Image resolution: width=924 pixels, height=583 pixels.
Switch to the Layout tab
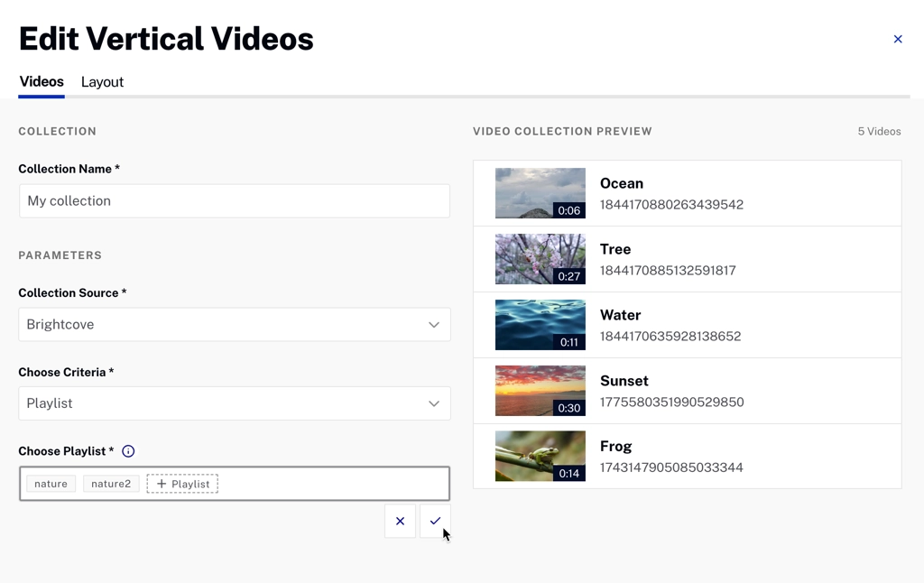click(x=102, y=82)
